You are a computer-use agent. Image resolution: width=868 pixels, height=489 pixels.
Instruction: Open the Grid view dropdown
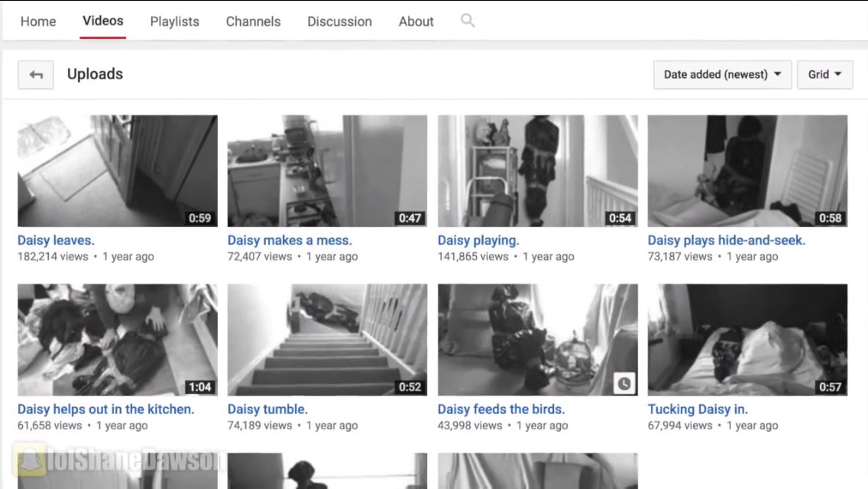[824, 75]
